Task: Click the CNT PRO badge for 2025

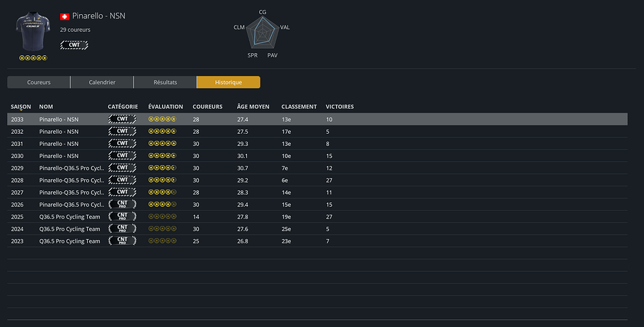Action: tap(122, 217)
